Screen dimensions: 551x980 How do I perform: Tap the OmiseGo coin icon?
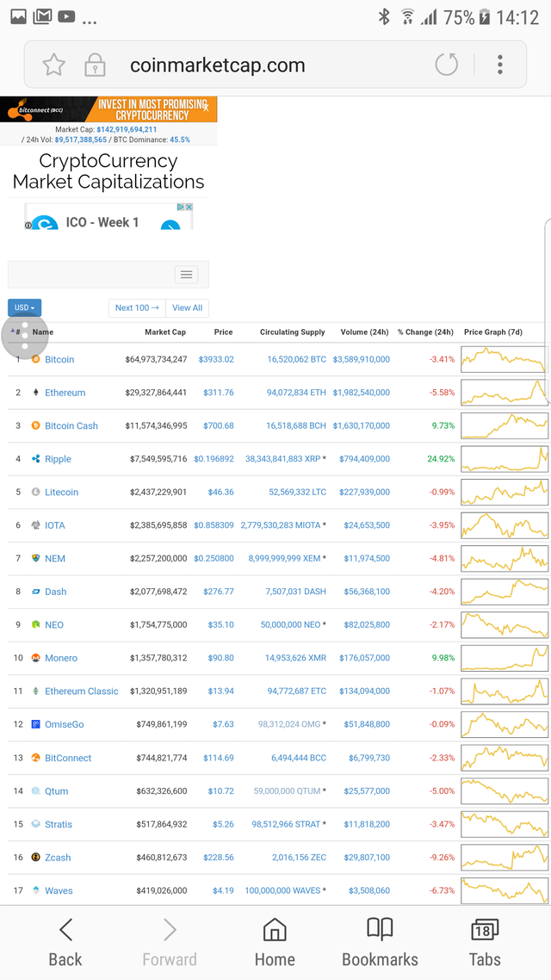click(35, 723)
